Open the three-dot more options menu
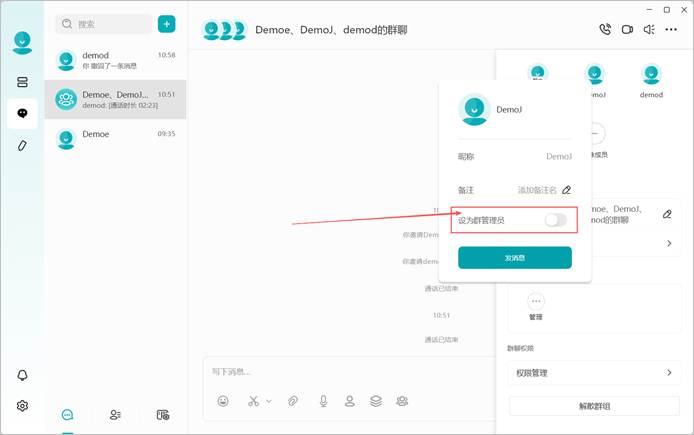694x435 pixels. coord(671,30)
